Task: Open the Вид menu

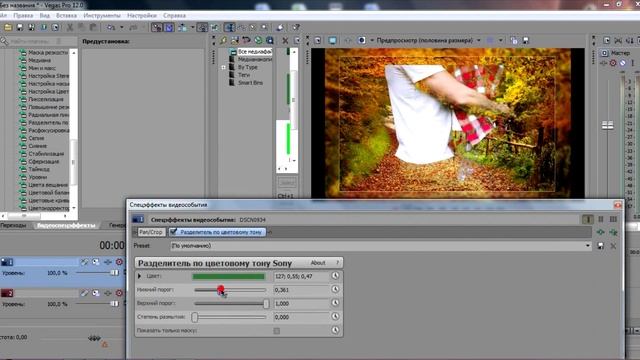Action: click(x=44, y=16)
